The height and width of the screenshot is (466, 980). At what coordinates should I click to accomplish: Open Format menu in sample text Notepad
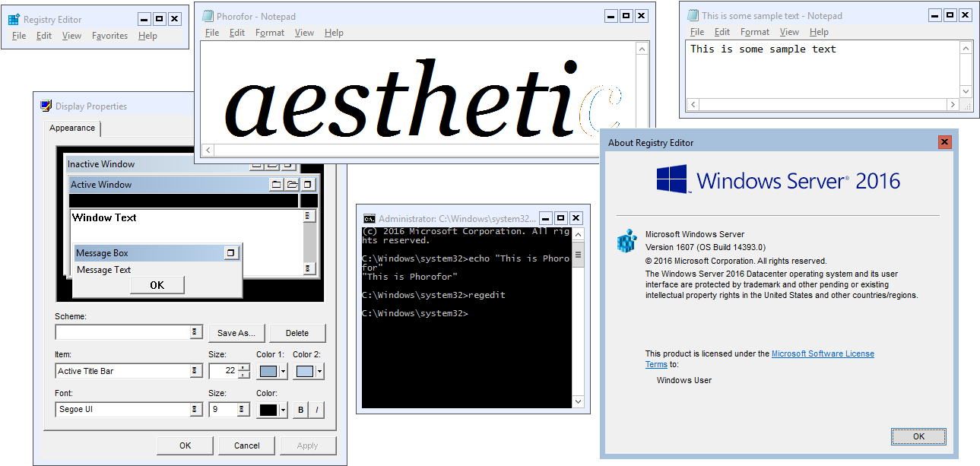point(755,32)
